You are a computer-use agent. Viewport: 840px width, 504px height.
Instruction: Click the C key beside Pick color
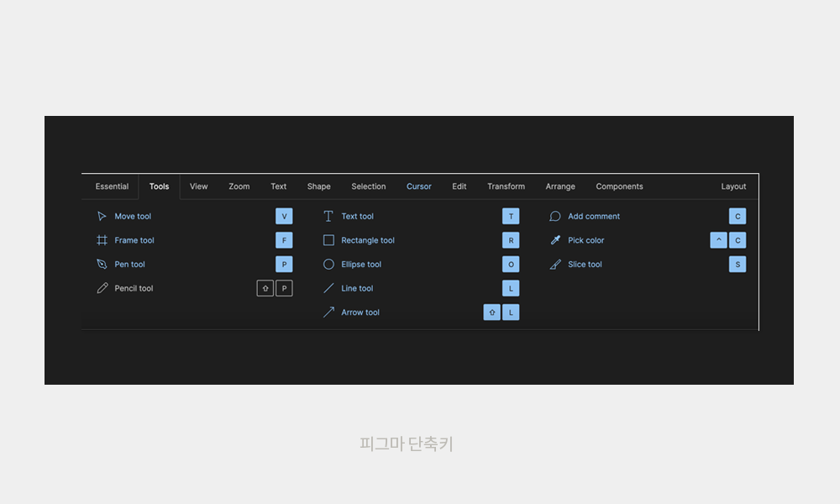[738, 240]
